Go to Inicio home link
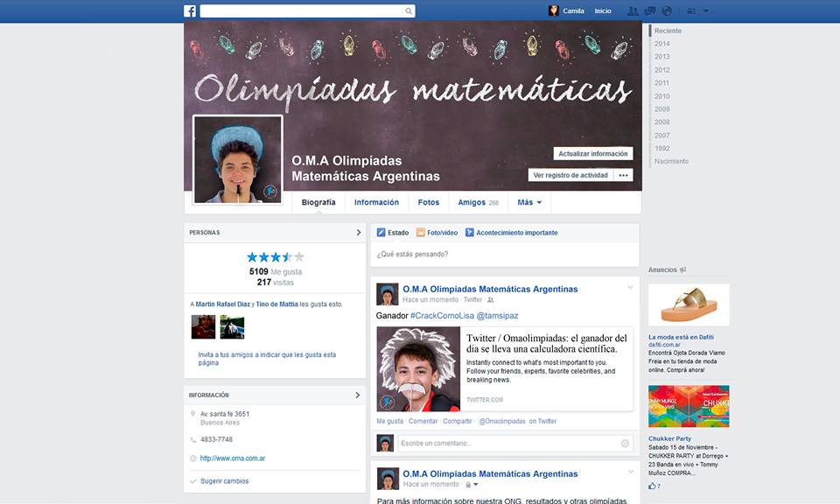This screenshot has width=840, height=504. (603, 10)
